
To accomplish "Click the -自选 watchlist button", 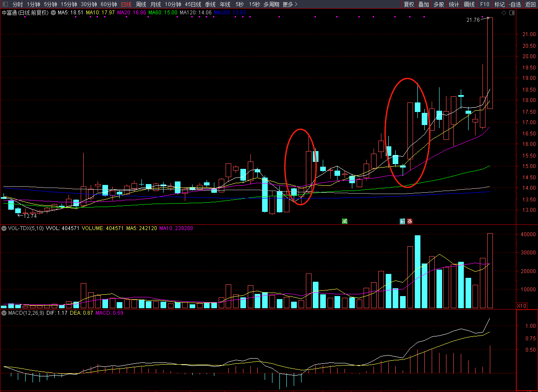I will point(515,4).
